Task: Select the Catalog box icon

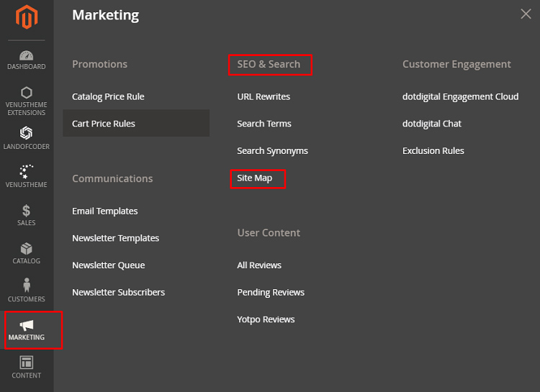Action: click(27, 249)
